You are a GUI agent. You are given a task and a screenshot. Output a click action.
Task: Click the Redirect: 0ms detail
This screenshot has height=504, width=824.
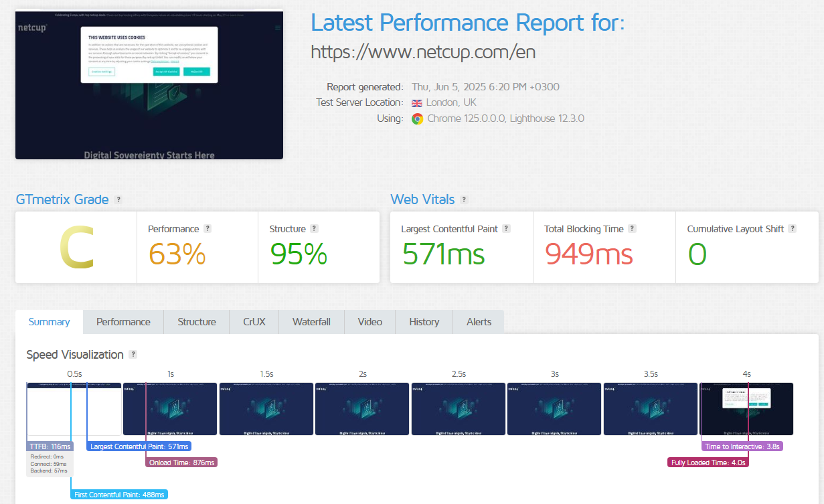click(47, 456)
